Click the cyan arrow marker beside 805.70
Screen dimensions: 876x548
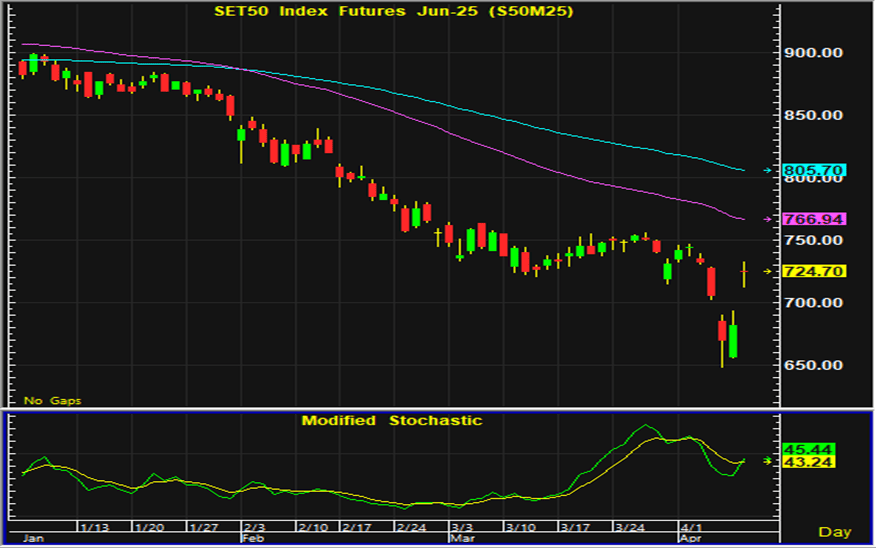[x=767, y=171]
